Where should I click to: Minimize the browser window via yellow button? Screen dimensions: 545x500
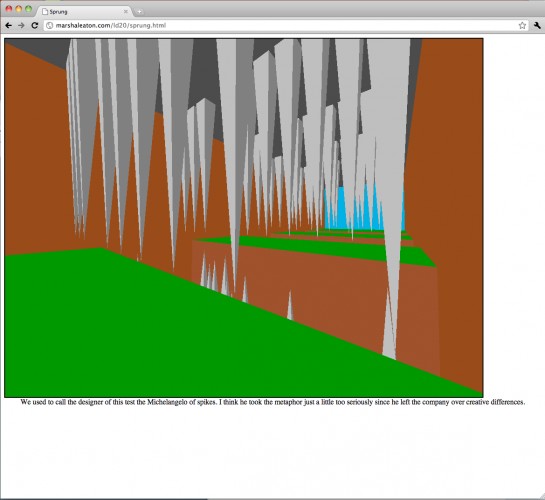pyautogui.click(x=19, y=9)
